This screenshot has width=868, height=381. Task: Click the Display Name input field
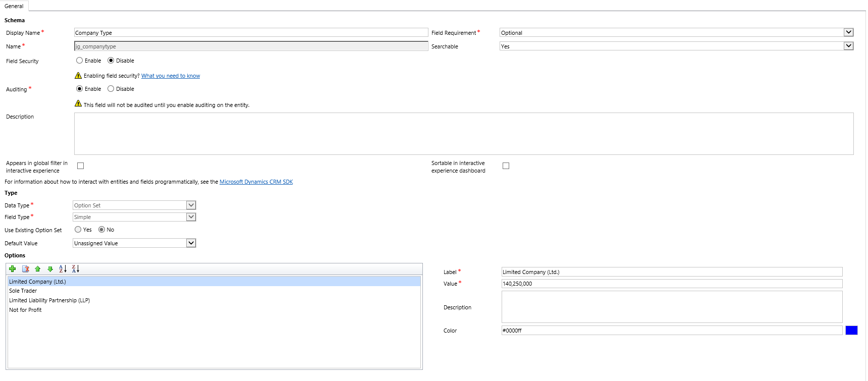click(x=251, y=33)
